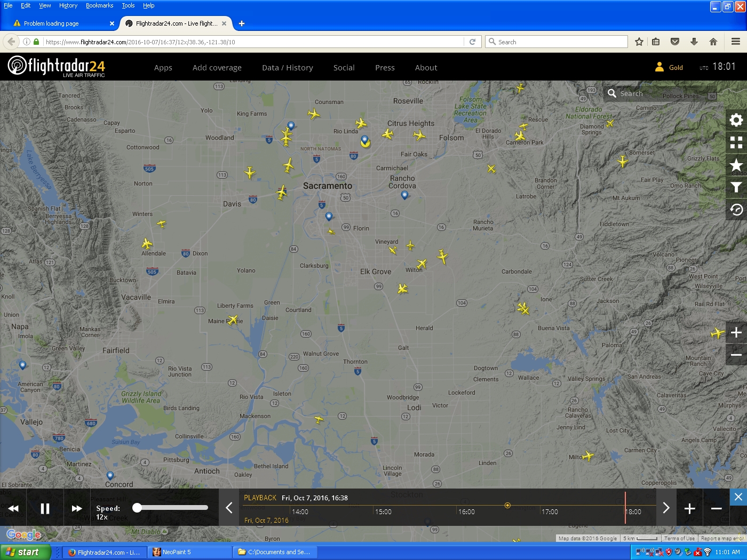Screen dimensions: 747x560
Task: Open bookmarks star icon in map sidebar
Action: [x=736, y=165]
